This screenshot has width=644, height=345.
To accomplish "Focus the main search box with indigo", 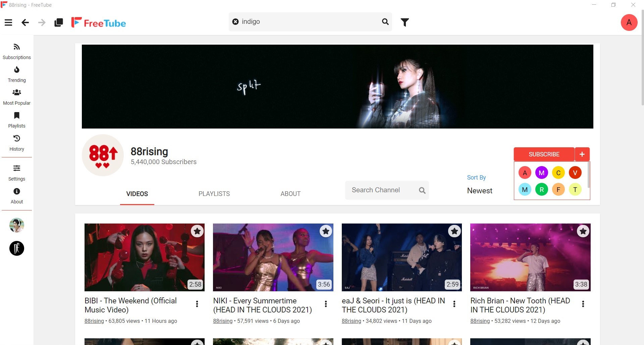I will click(x=310, y=21).
